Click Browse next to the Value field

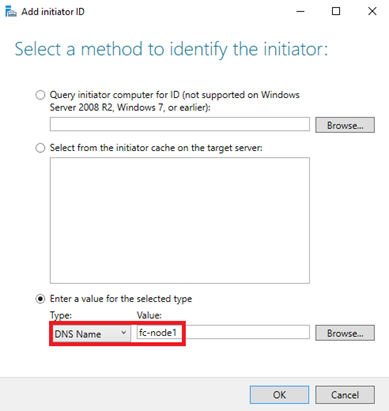(345, 333)
